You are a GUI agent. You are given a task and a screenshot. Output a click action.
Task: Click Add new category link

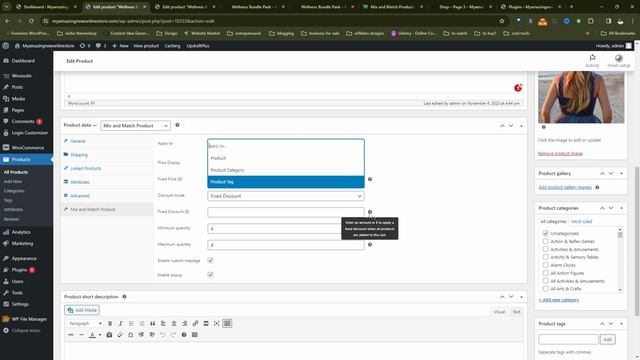tap(559, 300)
